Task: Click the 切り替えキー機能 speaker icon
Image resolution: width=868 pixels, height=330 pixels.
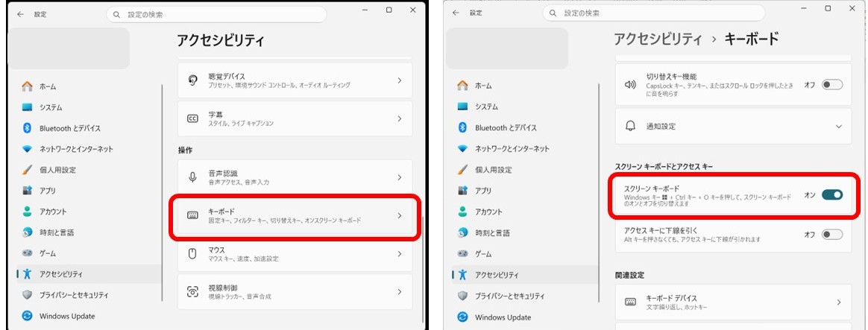Action: point(630,85)
